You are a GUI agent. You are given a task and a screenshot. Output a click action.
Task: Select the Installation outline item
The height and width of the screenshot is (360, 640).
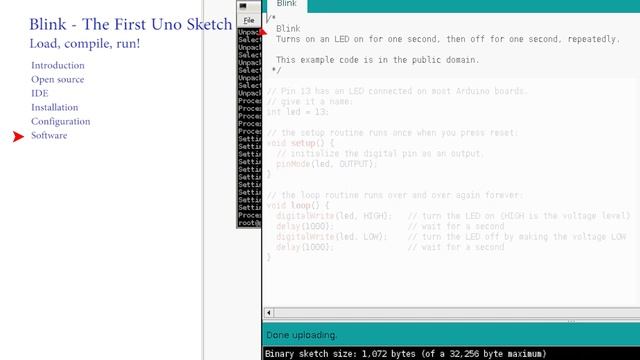coord(55,107)
